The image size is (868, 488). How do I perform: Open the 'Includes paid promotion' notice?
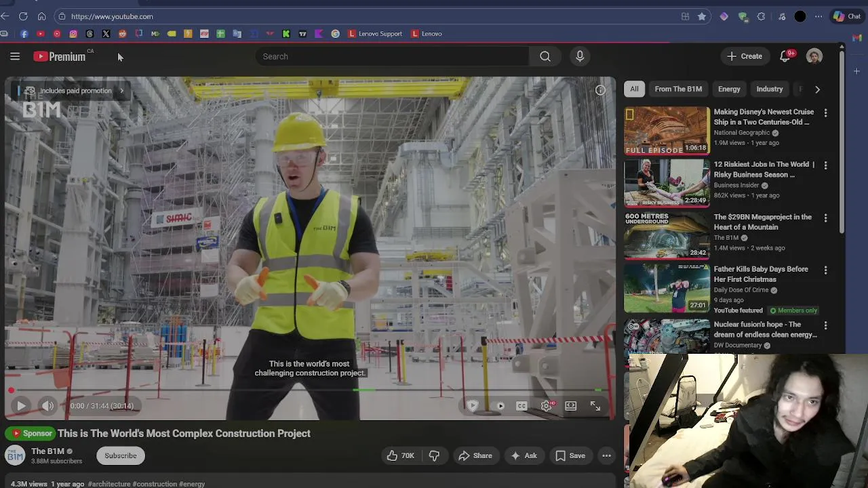[75, 91]
